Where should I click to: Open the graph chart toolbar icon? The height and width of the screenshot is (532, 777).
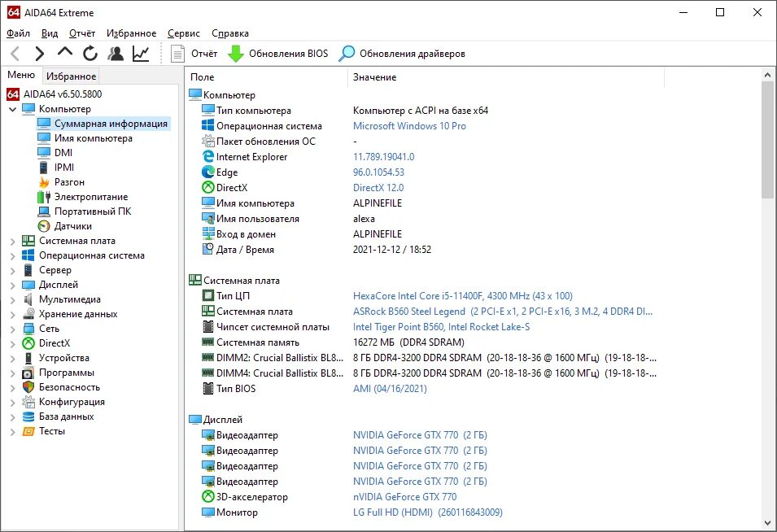pyautogui.click(x=141, y=54)
